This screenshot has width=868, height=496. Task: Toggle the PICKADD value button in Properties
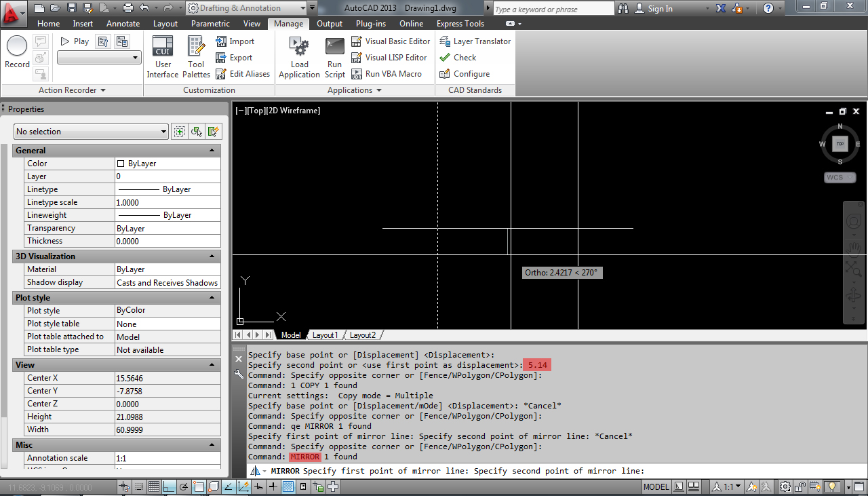[179, 132]
